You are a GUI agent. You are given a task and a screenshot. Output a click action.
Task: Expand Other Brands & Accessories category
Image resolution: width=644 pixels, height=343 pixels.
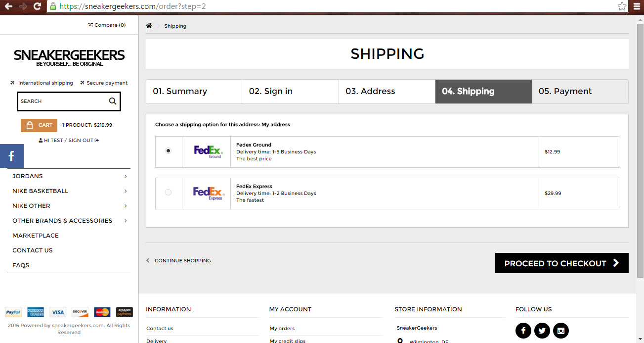tap(126, 221)
